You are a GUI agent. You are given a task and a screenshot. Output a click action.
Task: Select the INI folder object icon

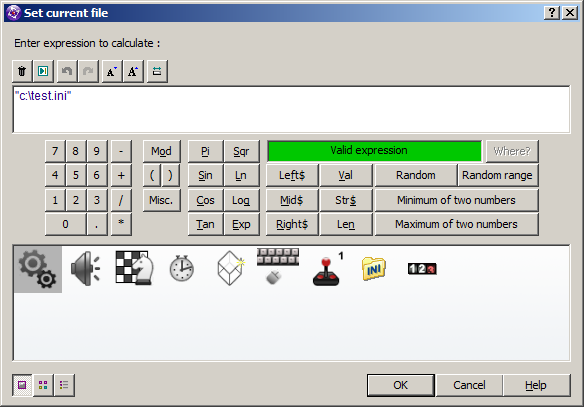pos(374,269)
